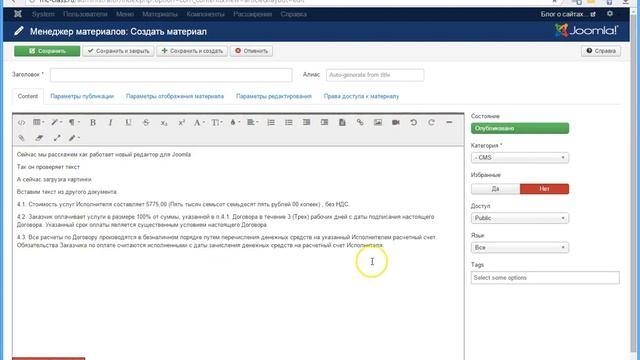This screenshot has height=360, width=640.
Task: Open the font size dropdown
Action: pyautogui.click(x=217, y=122)
